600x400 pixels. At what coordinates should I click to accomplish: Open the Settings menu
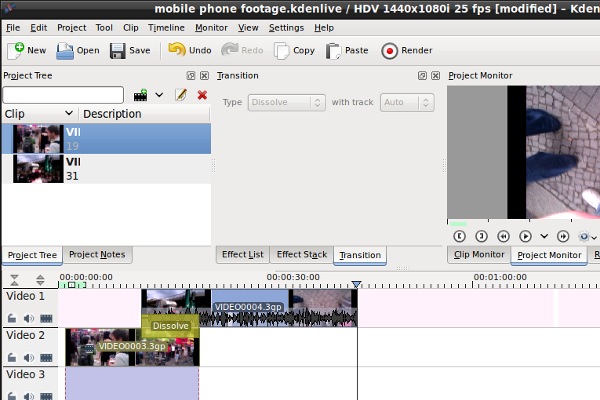286,28
